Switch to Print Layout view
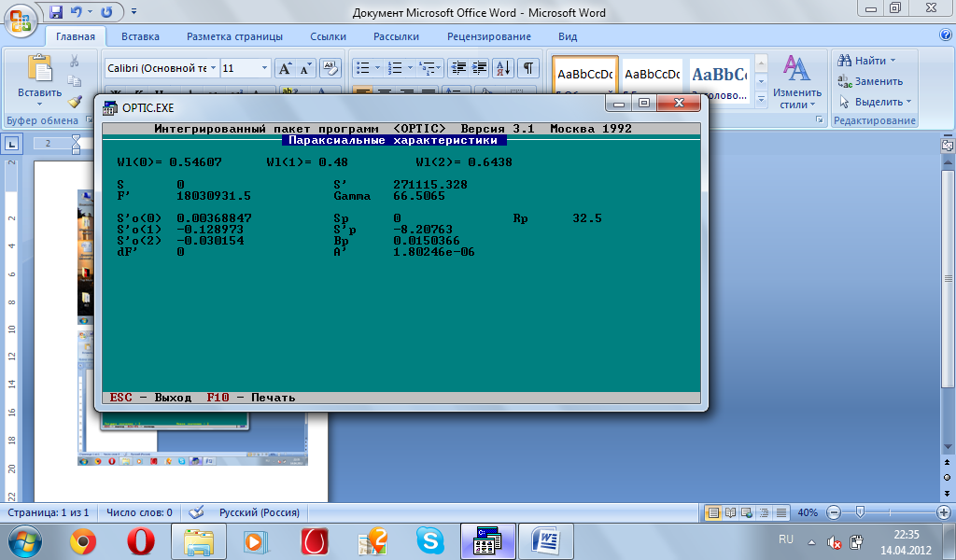This screenshot has width=956, height=560. click(712, 513)
